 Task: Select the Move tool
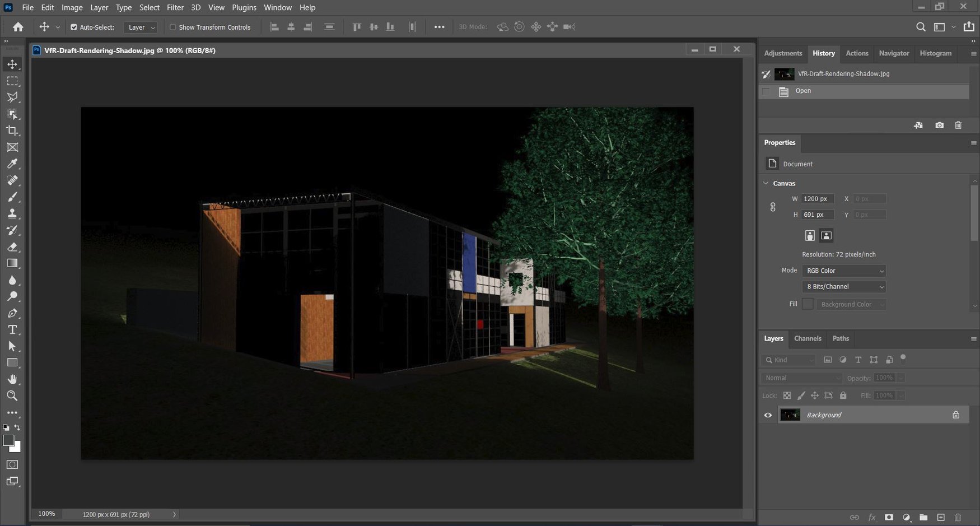[x=12, y=64]
